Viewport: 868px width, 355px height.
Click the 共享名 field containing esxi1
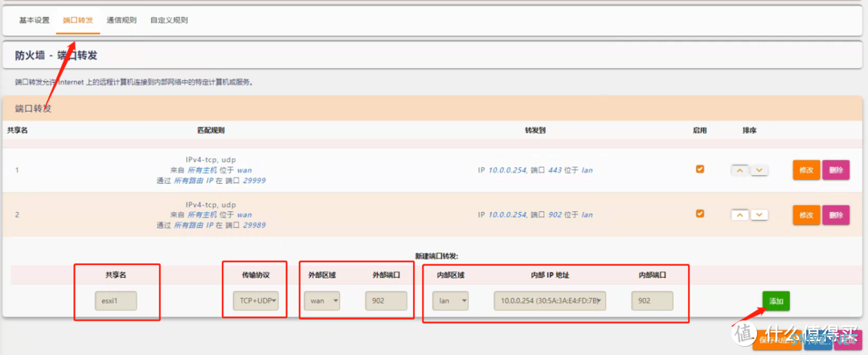(x=117, y=301)
